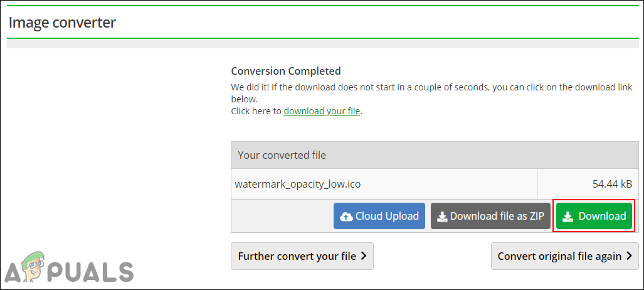Image resolution: width=644 pixels, height=290 pixels.
Task: Choose "Convert original file again" text
Action: point(559,256)
